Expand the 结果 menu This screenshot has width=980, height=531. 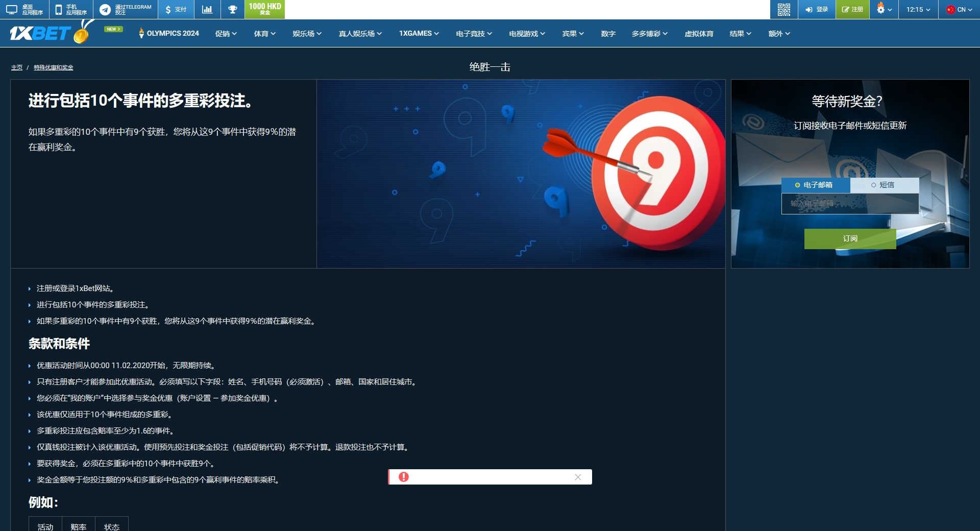coord(741,34)
